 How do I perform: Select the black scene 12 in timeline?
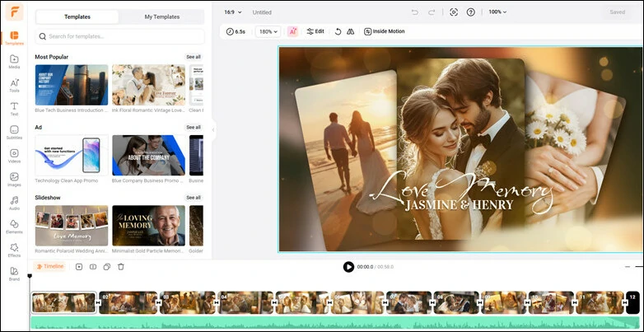(x=633, y=303)
